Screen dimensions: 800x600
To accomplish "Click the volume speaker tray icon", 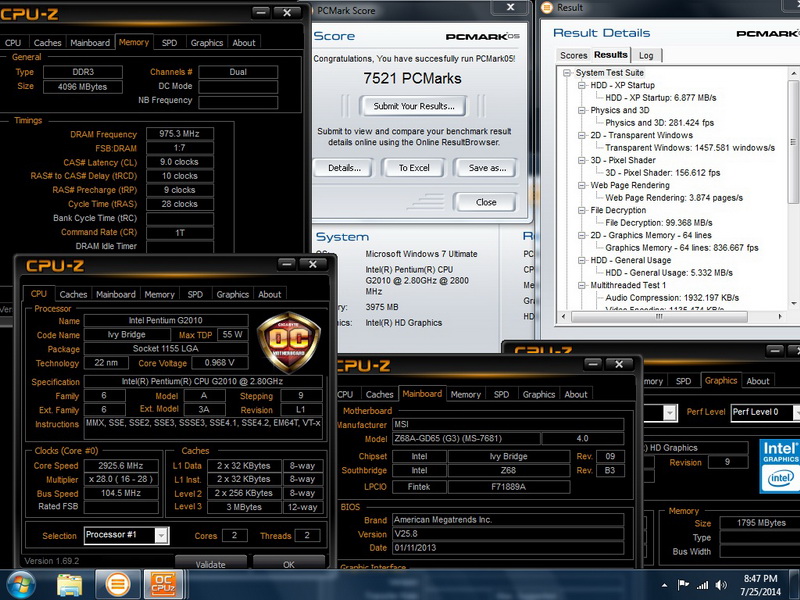I will click(721, 585).
